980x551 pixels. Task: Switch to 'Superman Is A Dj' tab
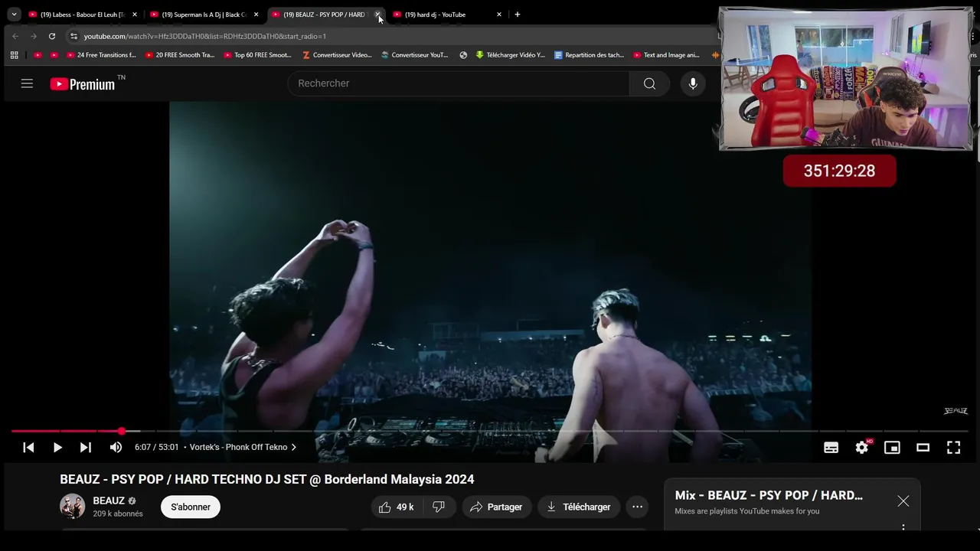(x=203, y=15)
